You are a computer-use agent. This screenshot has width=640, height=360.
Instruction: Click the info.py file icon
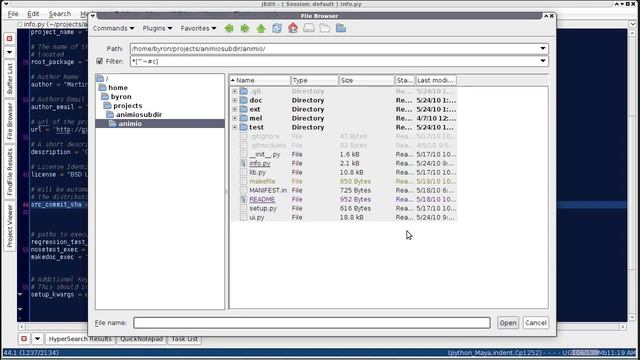coord(244,163)
